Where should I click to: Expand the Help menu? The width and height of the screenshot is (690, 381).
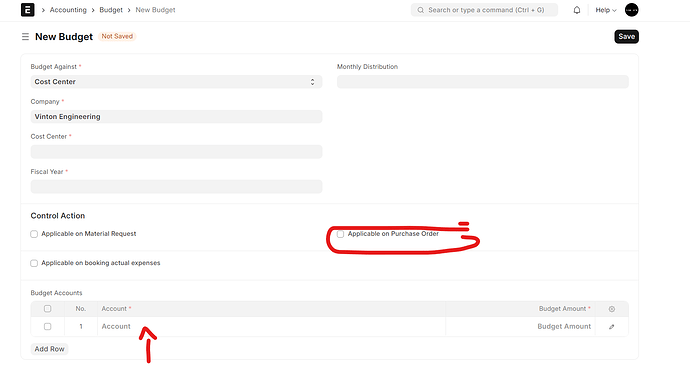(606, 10)
